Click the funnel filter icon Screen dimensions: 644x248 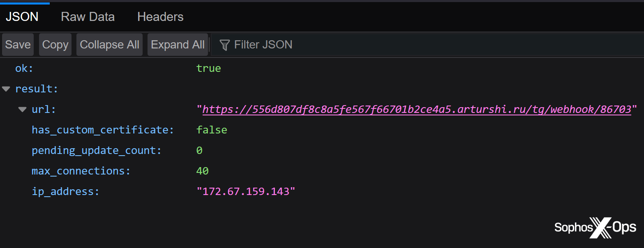(224, 45)
